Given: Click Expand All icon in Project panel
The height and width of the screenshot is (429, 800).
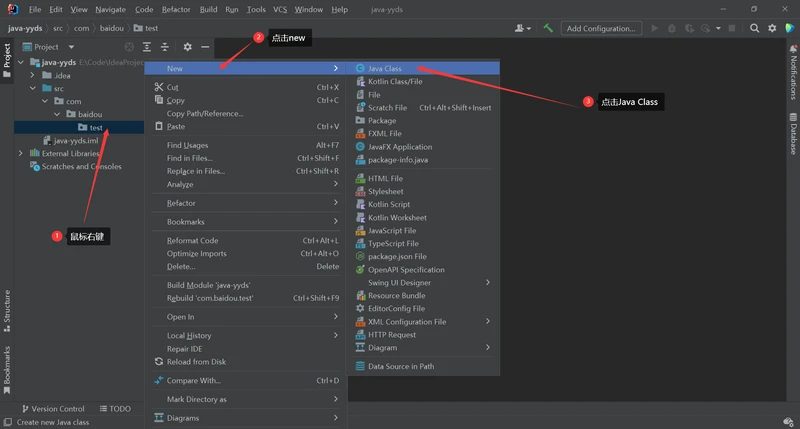Looking at the screenshot, I should point(147,47).
